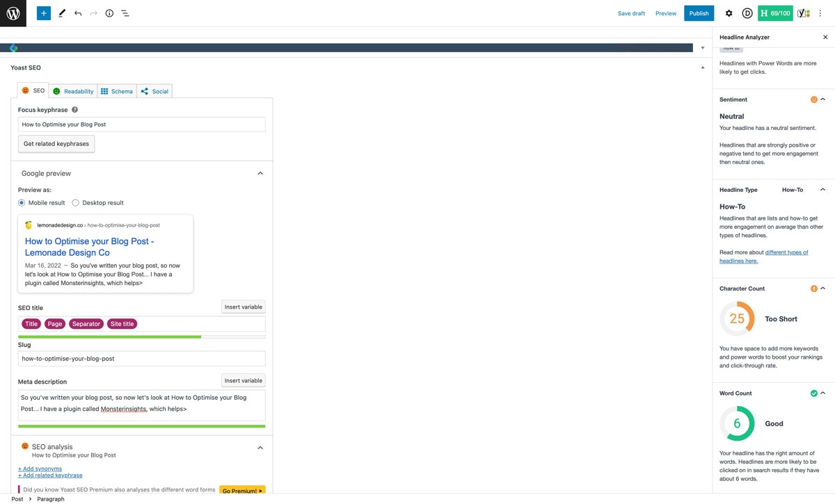Click the Slug input field
835x504 pixels.
[141, 359]
